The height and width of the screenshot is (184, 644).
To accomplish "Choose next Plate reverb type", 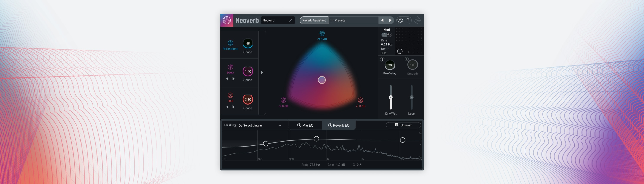I will [x=233, y=79].
